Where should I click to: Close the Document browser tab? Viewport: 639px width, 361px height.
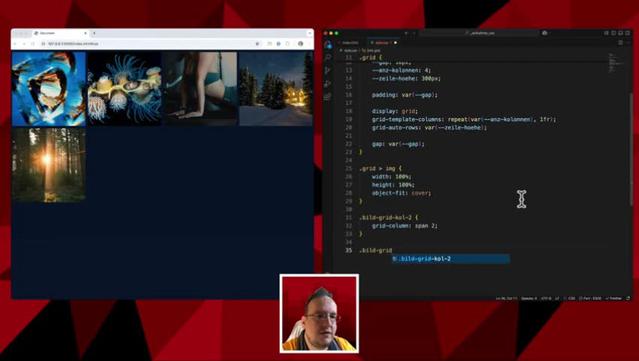[x=86, y=33]
